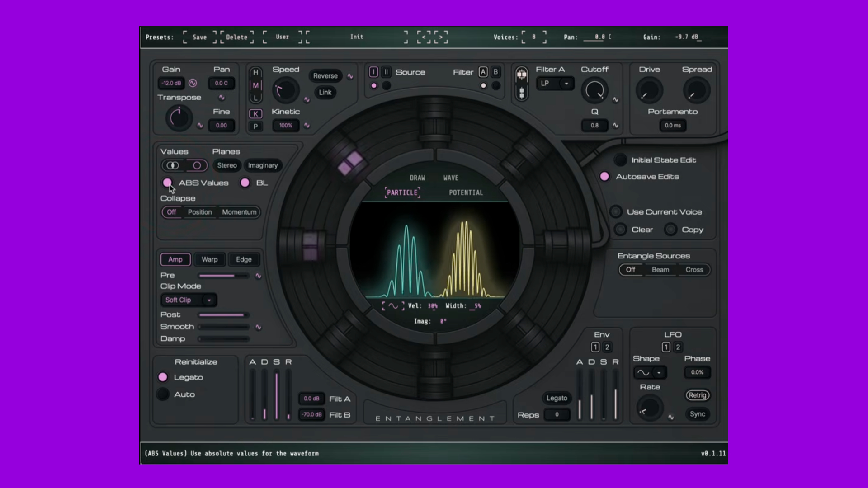
Task: Click the Portamento 0.0 ms value field
Action: pos(672,126)
